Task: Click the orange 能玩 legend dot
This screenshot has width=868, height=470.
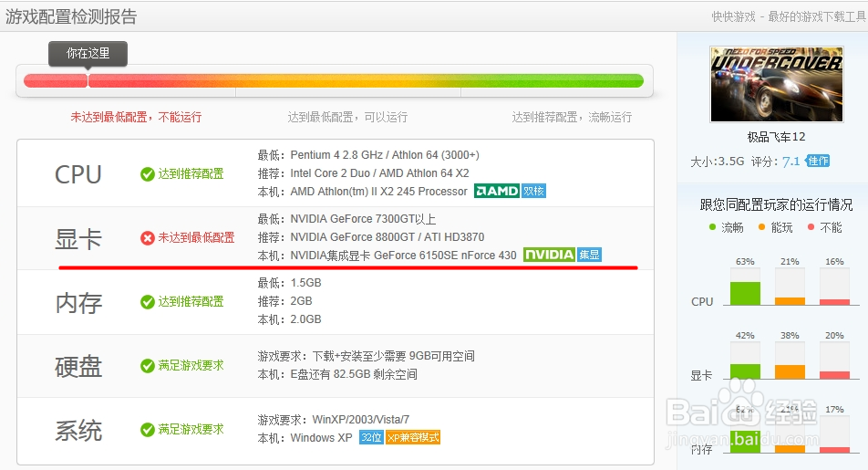Action: point(761,226)
